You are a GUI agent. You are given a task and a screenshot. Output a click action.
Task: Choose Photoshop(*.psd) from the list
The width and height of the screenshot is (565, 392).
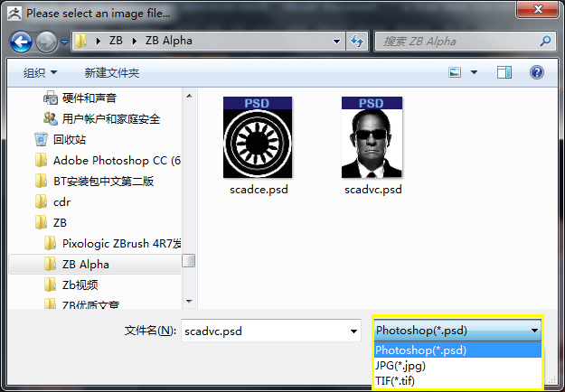(457, 350)
